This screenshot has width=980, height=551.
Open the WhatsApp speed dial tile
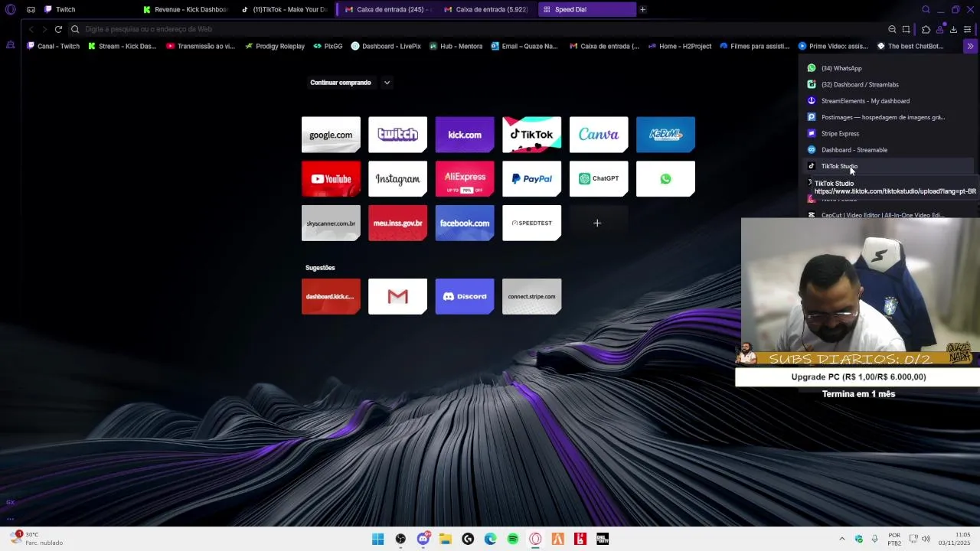pyautogui.click(x=665, y=179)
